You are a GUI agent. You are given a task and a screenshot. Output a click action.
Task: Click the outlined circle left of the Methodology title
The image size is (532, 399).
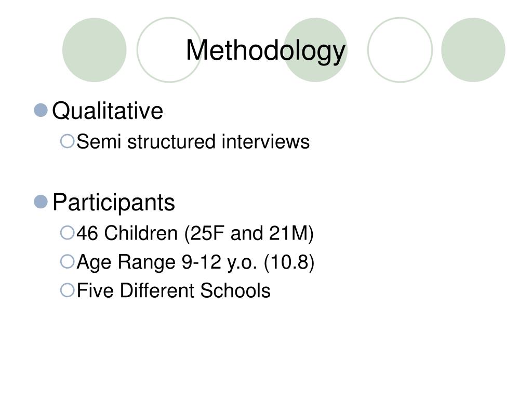pyautogui.click(x=169, y=50)
